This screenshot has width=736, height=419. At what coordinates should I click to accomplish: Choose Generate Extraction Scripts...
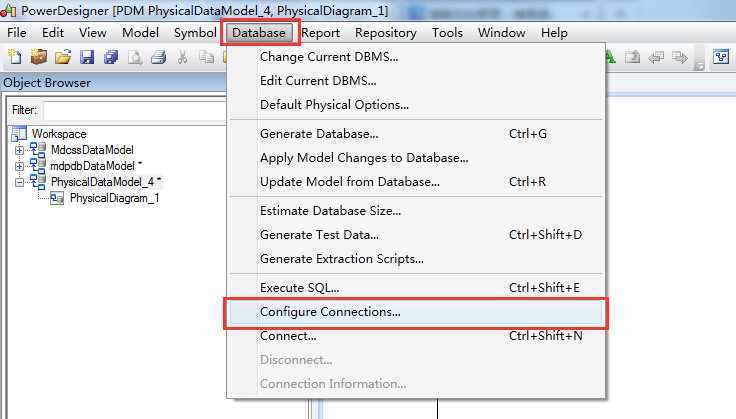(x=416, y=259)
